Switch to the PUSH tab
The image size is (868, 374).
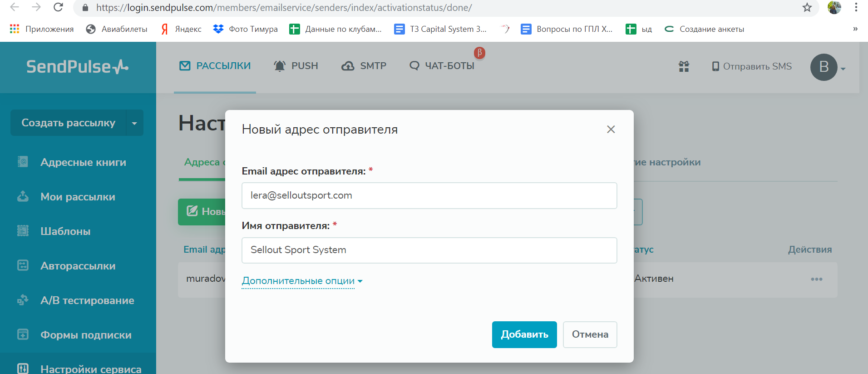point(296,66)
